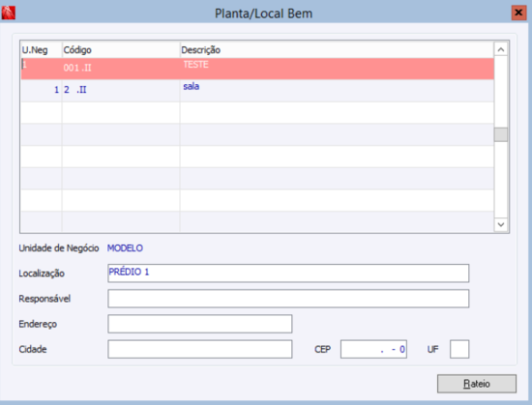Click the first empty row below sala

coord(257,112)
